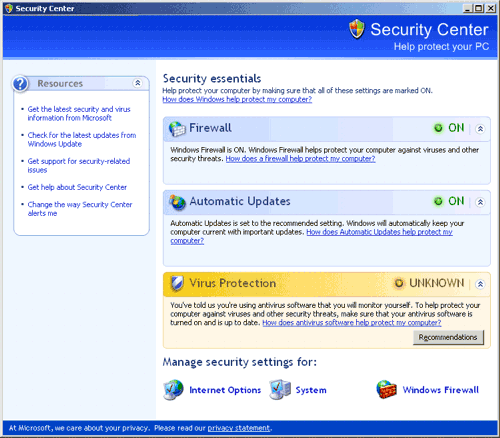Viewport: 500px width, 438px height.
Task: Click the Virus Protection heading text
Action: click(x=233, y=283)
